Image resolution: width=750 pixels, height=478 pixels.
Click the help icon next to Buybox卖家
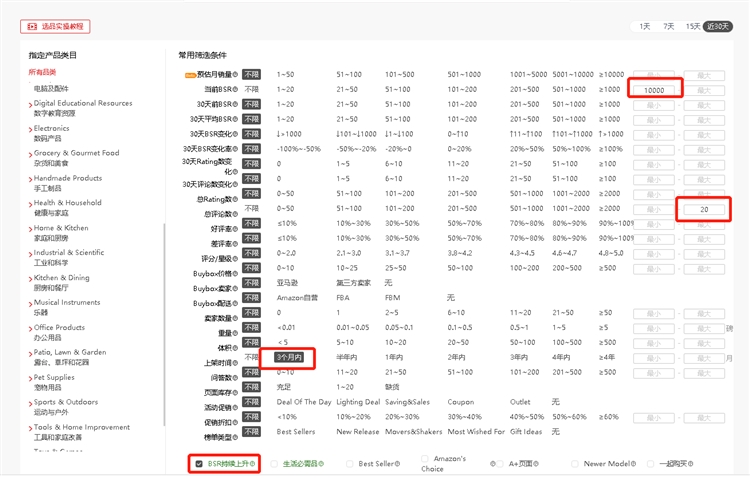[235, 289]
